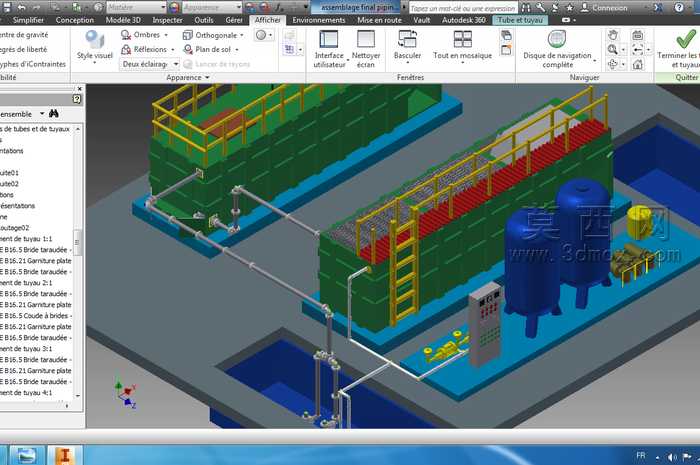Click the Lancer de rayons button

coord(217,64)
